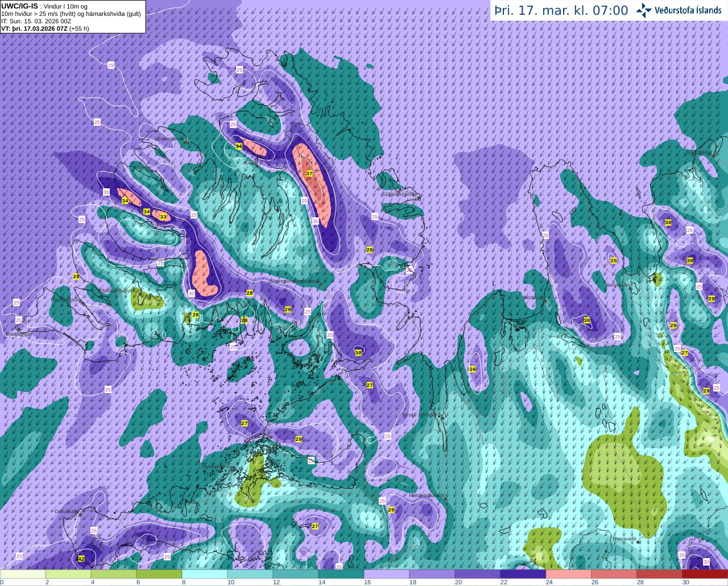
Task: Click the legend scale value '16'
Action: click(x=367, y=582)
